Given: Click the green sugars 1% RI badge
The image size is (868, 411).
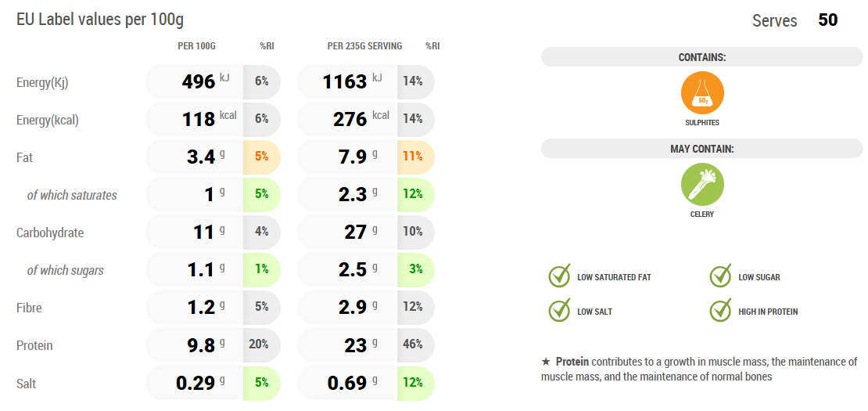Looking at the screenshot, I should click(261, 269).
